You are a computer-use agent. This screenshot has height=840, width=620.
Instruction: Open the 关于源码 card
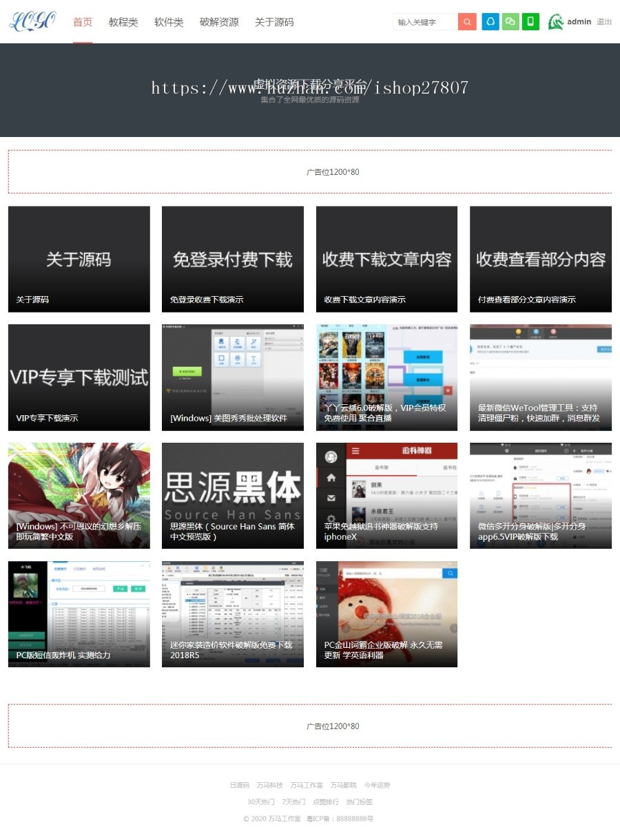pos(79,259)
